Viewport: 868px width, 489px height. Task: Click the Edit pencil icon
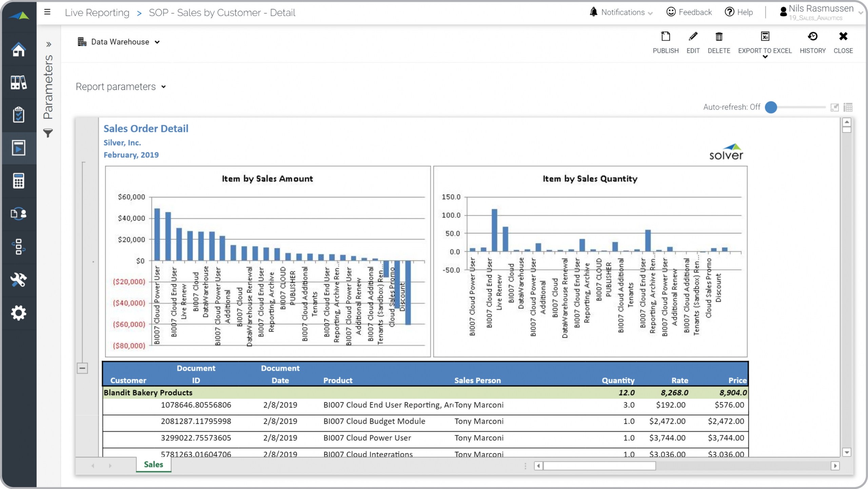[693, 37]
